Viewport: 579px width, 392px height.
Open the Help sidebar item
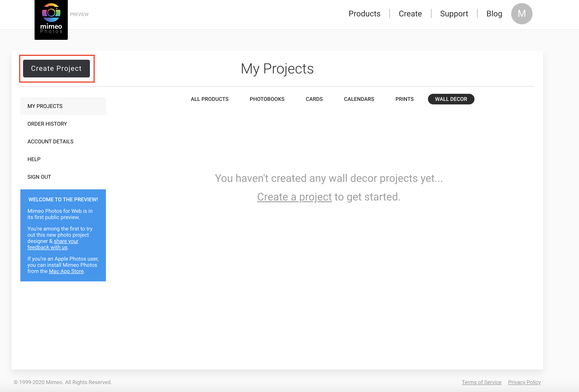63,159
